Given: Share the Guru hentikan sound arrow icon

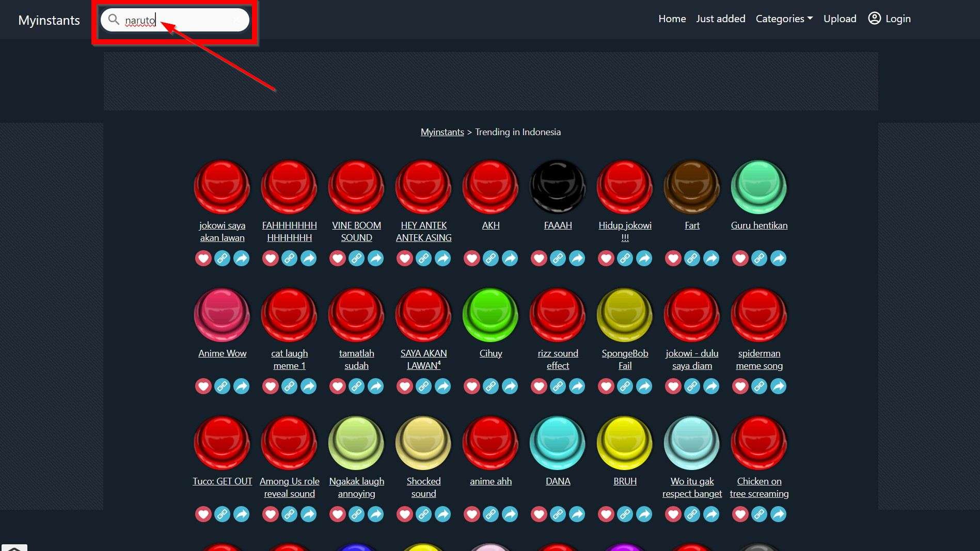Looking at the screenshot, I should tap(778, 258).
